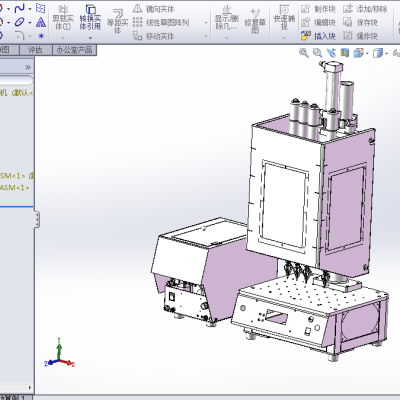Open the Spline tool dropdown arrow
400x400 pixels.
point(30,9)
